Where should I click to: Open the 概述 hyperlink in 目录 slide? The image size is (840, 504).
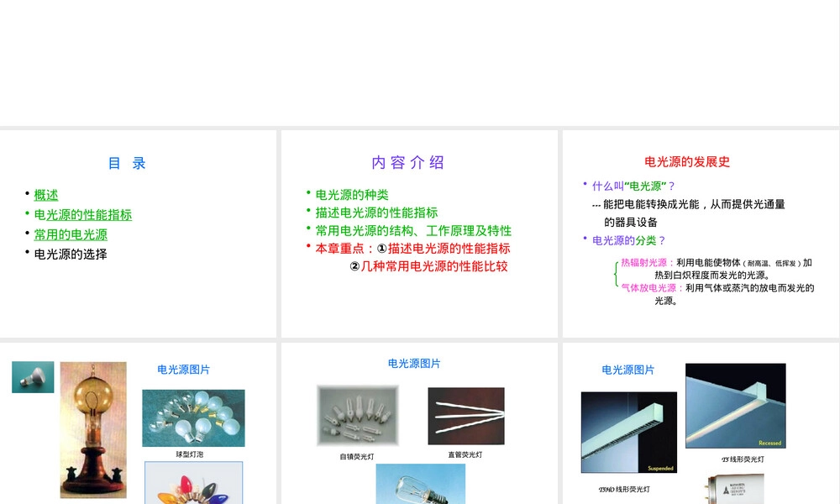click(x=46, y=195)
